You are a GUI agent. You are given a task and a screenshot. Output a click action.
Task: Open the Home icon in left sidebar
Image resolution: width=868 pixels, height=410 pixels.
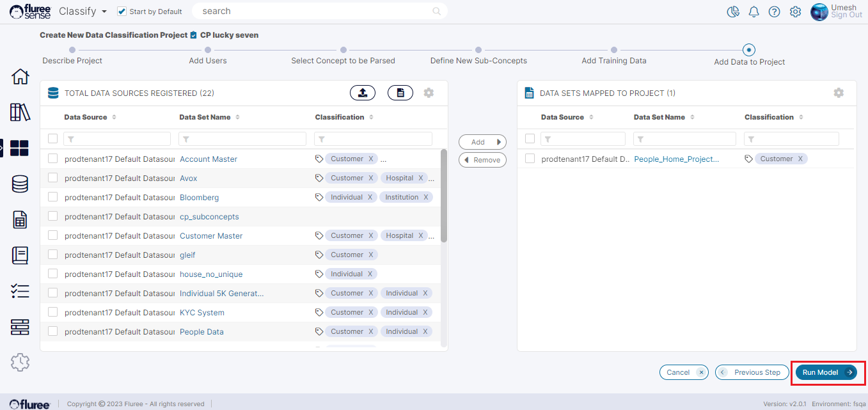click(x=20, y=77)
